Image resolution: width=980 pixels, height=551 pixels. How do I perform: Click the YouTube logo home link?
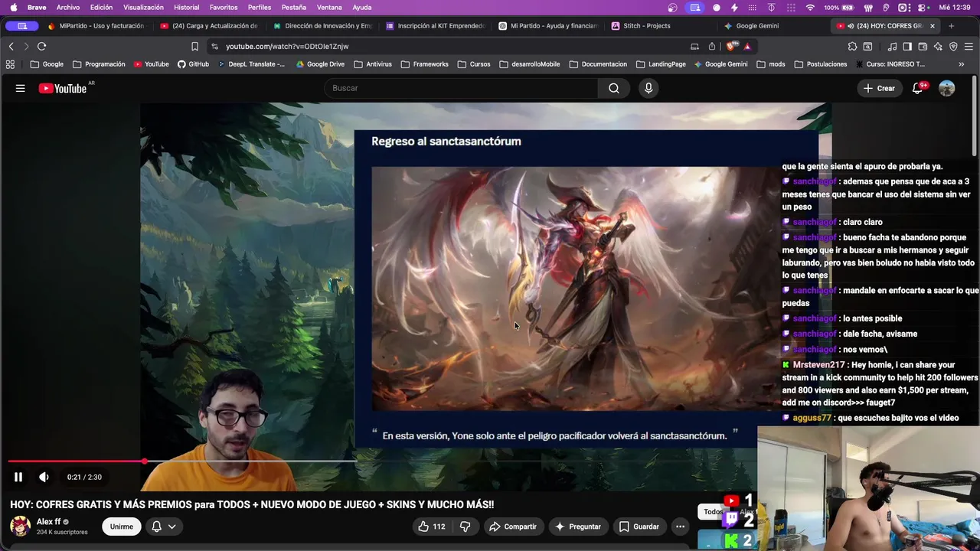(63, 89)
